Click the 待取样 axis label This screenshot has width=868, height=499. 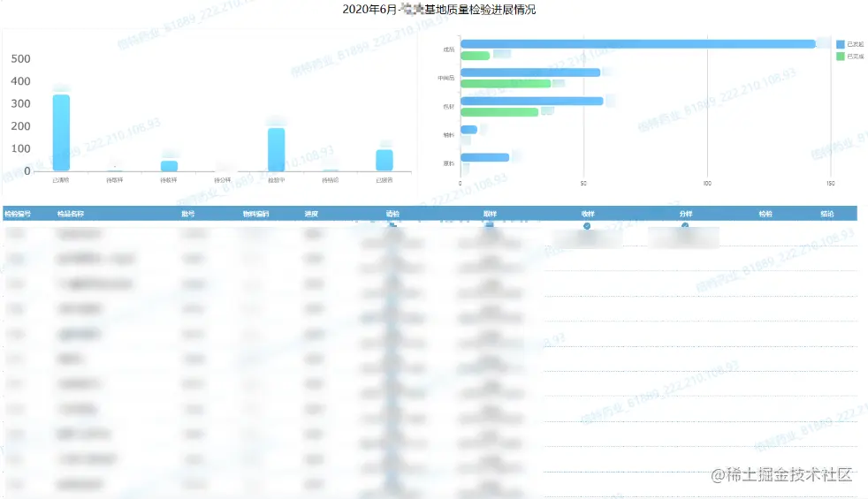115,180
